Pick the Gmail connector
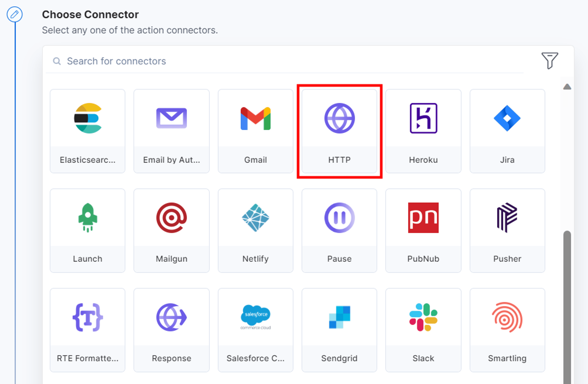588x384 pixels. click(255, 131)
